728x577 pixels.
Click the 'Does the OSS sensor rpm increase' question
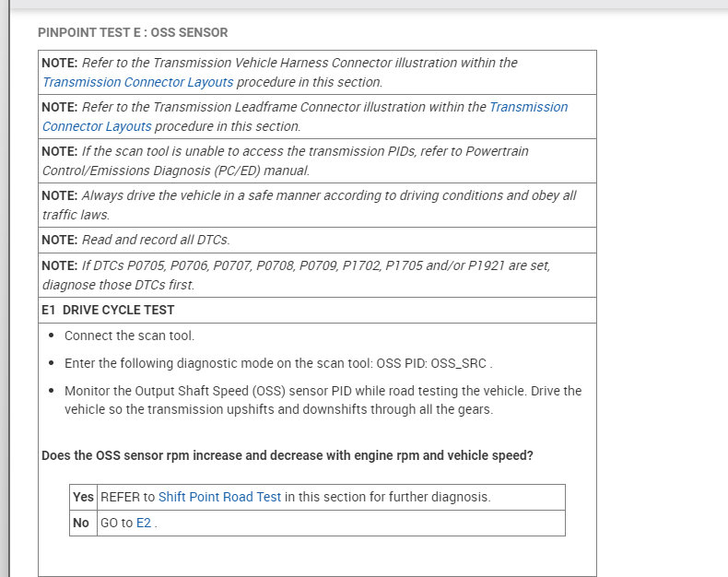point(288,455)
